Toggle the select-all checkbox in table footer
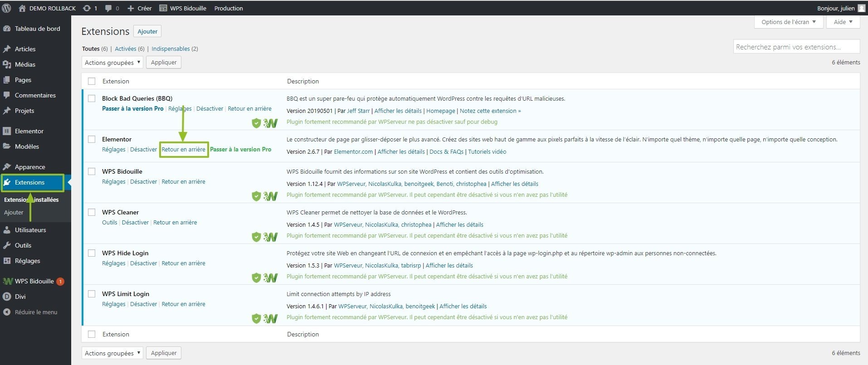 (92, 334)
